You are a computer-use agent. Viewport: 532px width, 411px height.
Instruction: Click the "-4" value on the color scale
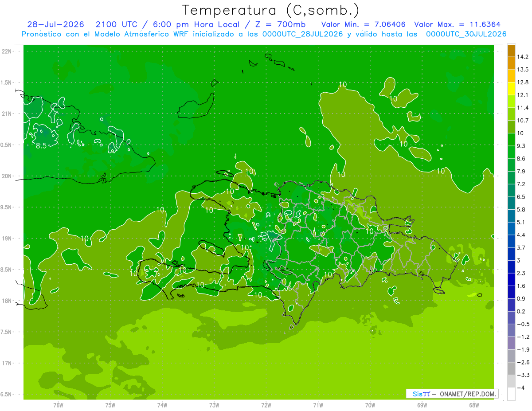(x=521, y=388)
